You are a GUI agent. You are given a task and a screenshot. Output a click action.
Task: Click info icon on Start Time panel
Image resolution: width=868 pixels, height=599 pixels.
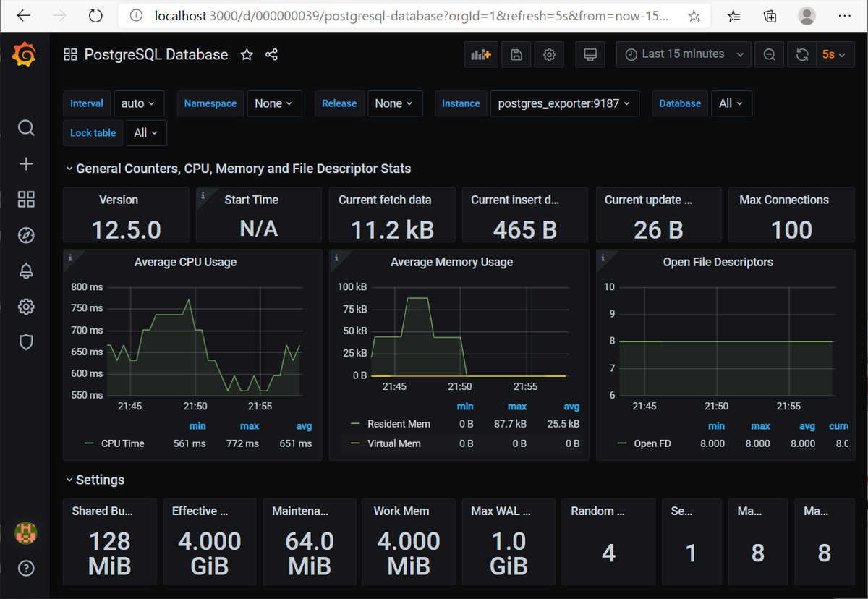[x=203, y=195]
